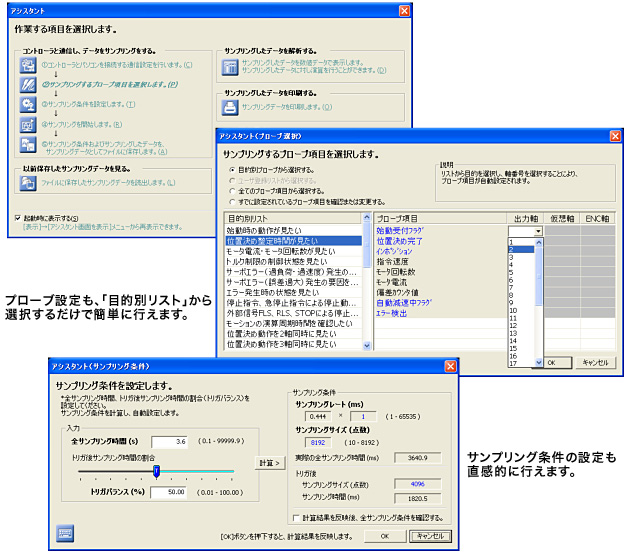Click the analyze sampled data icon
The image size is (626, 554).
tap(229, 68)
